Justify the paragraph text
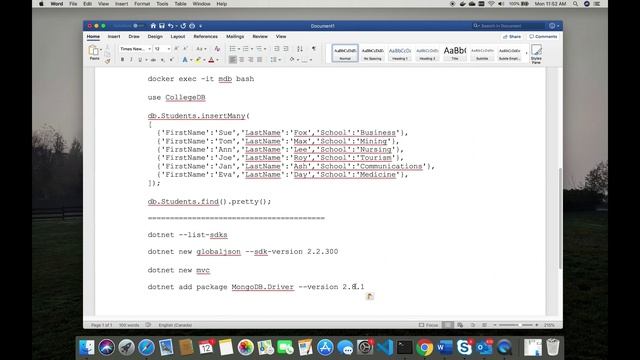 pos(260,60)
